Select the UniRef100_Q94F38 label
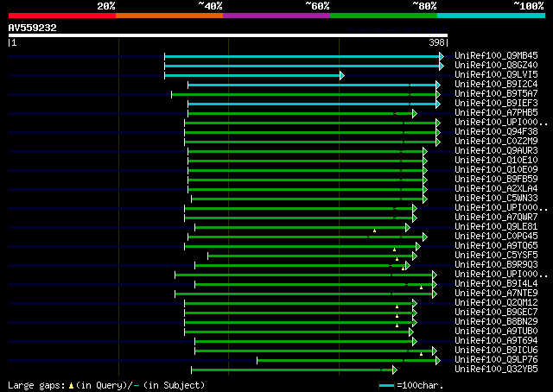This screenshot has height=392, width=553. [496, 132]
